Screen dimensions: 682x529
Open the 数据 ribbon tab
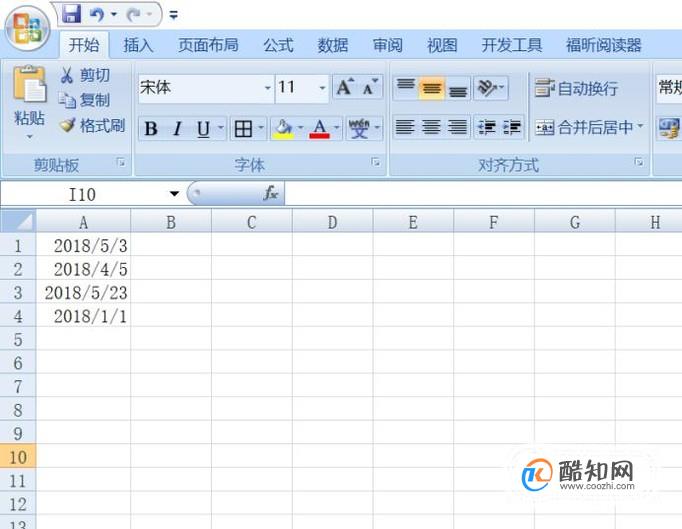click(333, 44)
